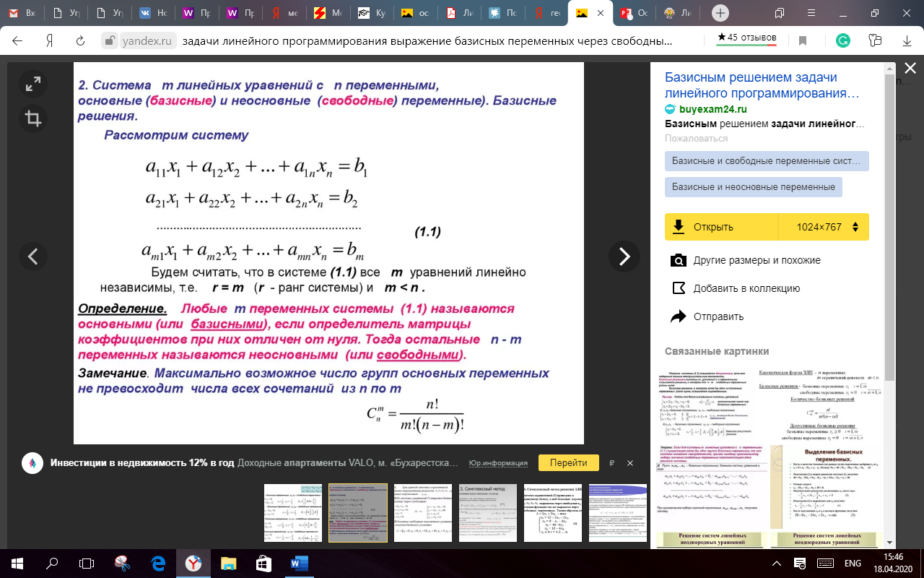924x578 pixels.
Task: Open Microsoft Word from the taskbar
Action: pyautogui.click(x=298, y=563)
